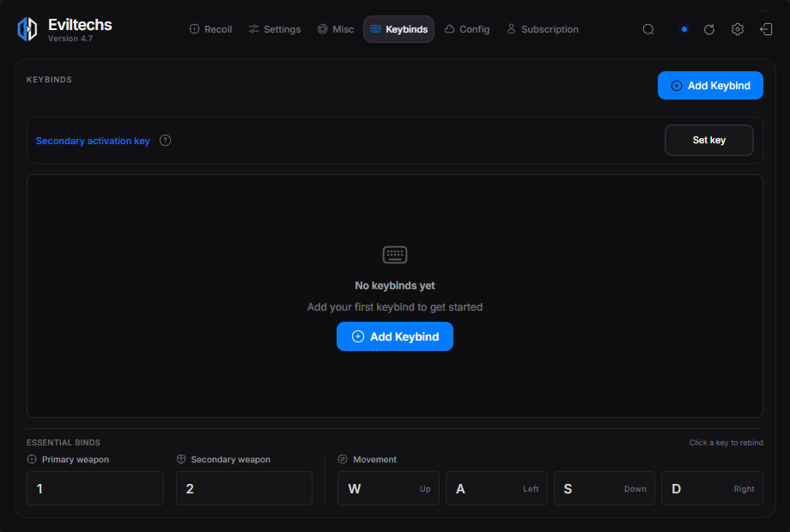The height and width of the screenshot is (532, 790).
Task: Click the Eviltechs title text
Action: coord(80,25)
